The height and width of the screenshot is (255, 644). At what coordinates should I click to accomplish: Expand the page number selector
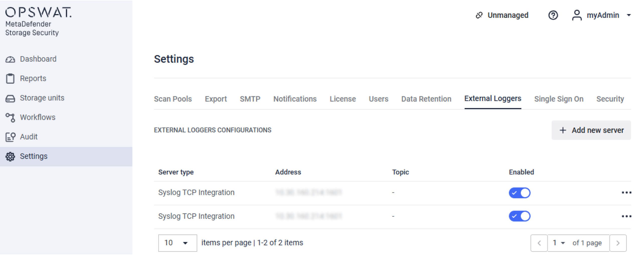click(559, 243)
